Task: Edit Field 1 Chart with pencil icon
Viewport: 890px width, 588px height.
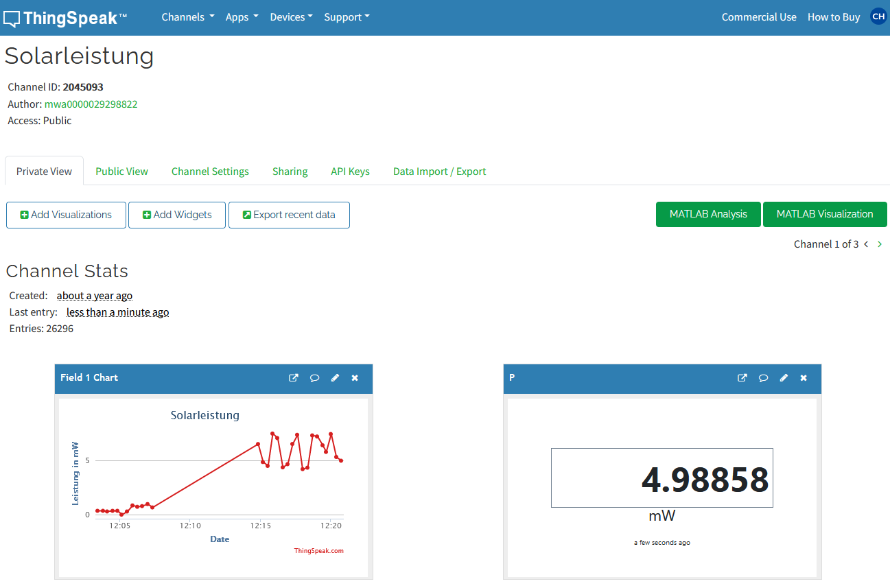Action: pyautogui.click(x=335, y=378)
